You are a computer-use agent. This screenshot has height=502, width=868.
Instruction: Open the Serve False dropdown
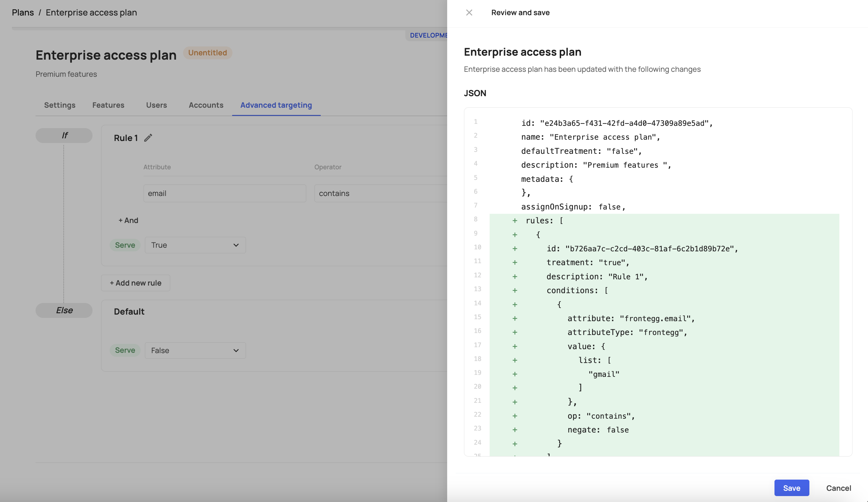[x=195, y=350]
